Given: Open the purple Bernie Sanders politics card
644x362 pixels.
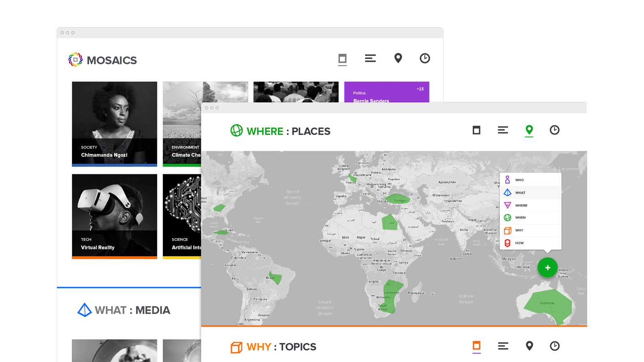Looking at the screenshot, I should click(387, 92).
